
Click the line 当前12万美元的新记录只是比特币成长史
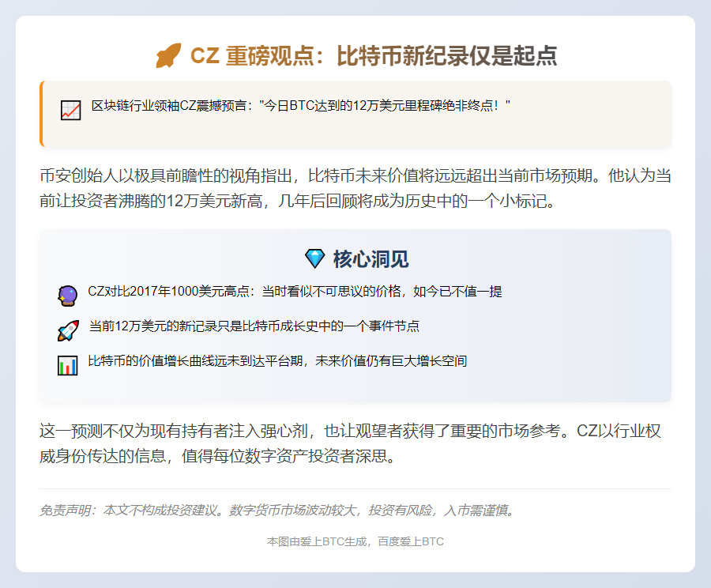(x=254, y=326)
